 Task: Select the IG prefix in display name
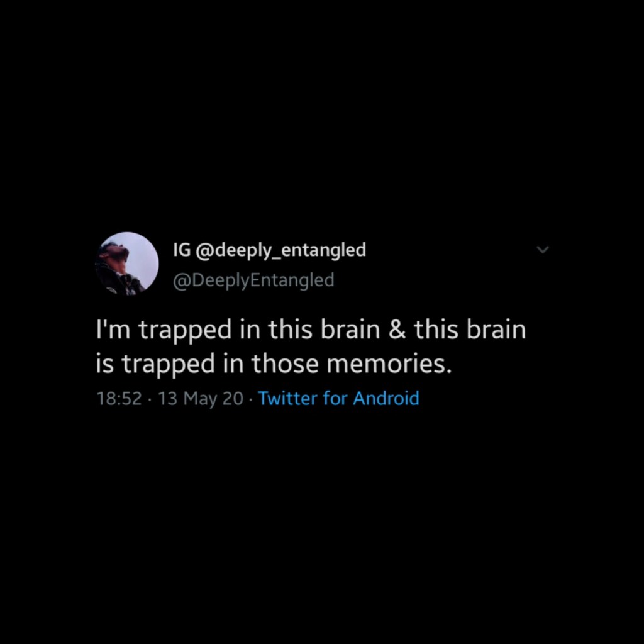point(182,249)
